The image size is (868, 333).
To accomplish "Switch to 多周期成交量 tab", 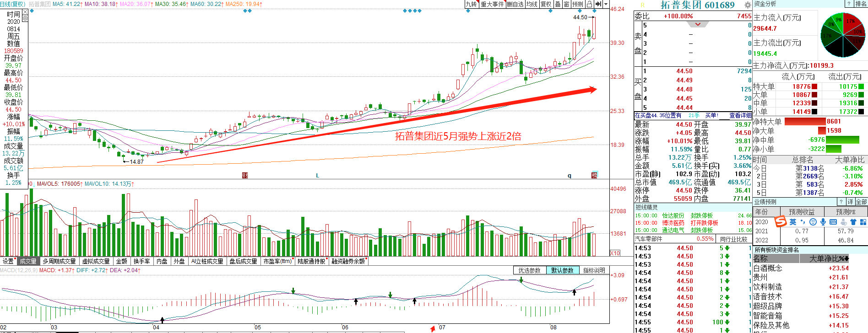I will [59, 261].
